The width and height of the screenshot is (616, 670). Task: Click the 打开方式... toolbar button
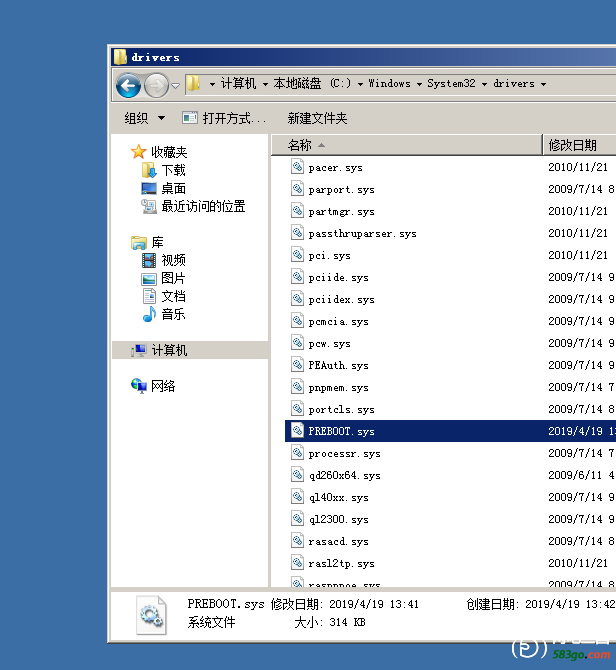point(224,118)
